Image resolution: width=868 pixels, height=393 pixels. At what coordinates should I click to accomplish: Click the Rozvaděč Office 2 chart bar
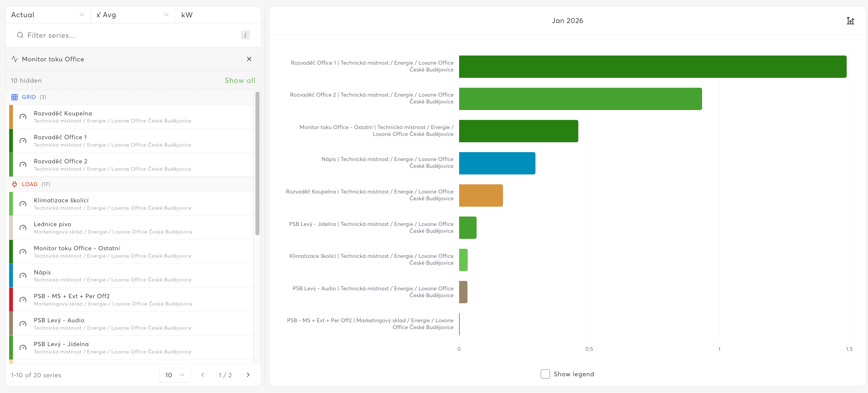(580, 99)
